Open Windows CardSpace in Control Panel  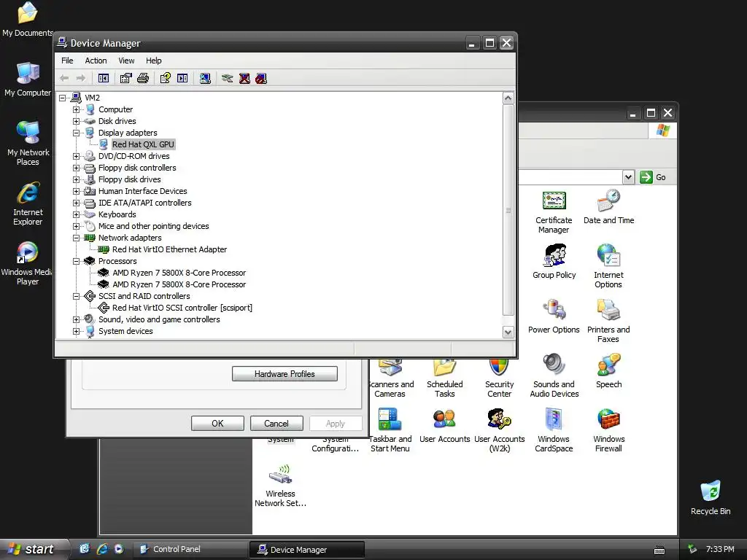pyautogui.click(x=554, y=430)
